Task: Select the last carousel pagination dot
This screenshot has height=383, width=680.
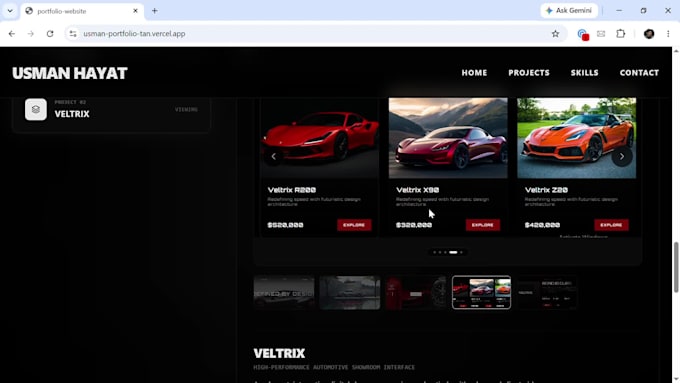Action: (x=461, y=252)
